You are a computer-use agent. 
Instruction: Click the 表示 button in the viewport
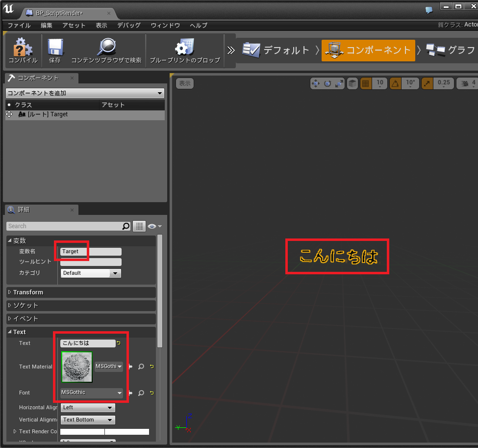coord(184,83)
